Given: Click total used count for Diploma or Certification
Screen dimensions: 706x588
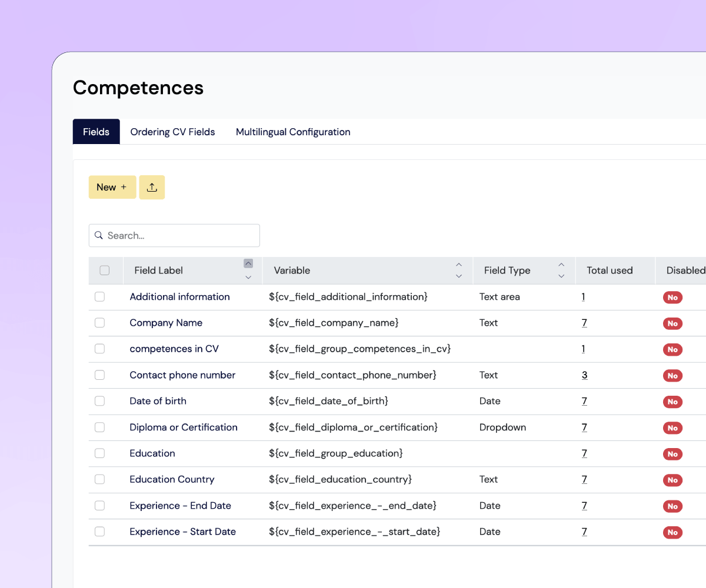Looking at the screenshot, I should click(x=584, y=427).
